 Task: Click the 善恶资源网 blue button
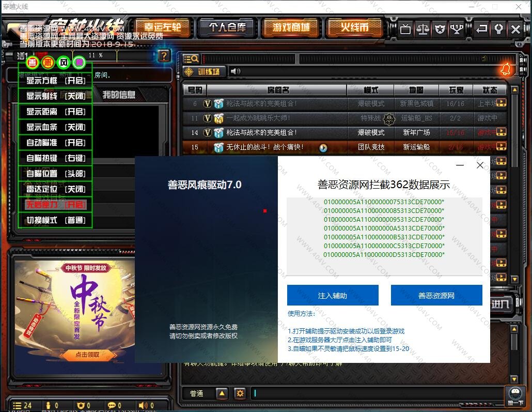point(436,296)
